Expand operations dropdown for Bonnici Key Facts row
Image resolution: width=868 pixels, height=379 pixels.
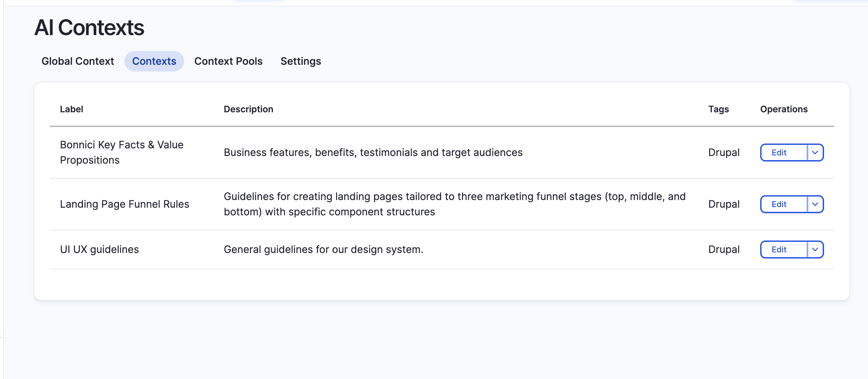tap(815, 152)
